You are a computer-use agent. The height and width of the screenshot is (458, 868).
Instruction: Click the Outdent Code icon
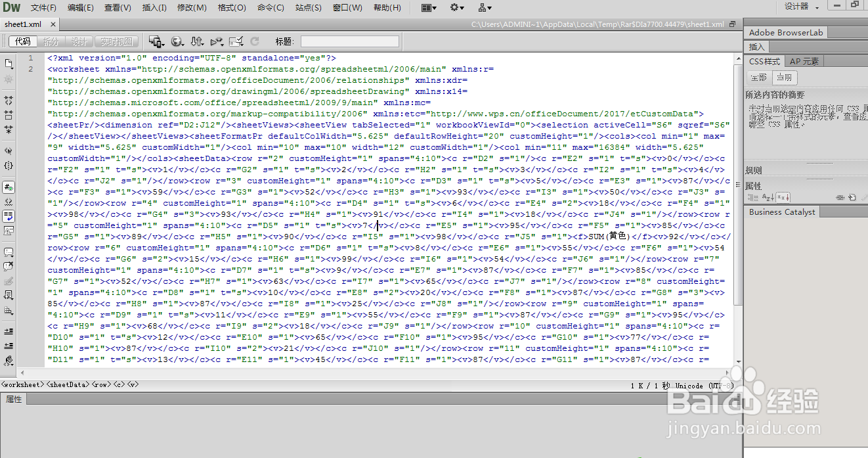9,346
